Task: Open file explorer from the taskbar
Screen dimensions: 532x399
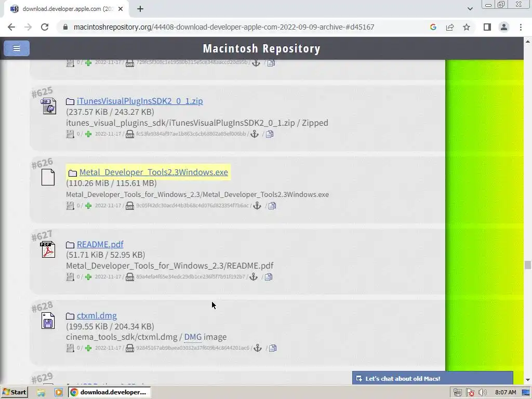Action: (41, 392)
